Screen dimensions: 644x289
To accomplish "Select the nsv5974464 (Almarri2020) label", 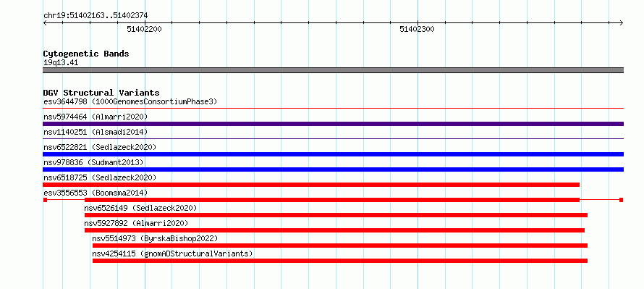I will pyautogui.click(x=96, y=117).
